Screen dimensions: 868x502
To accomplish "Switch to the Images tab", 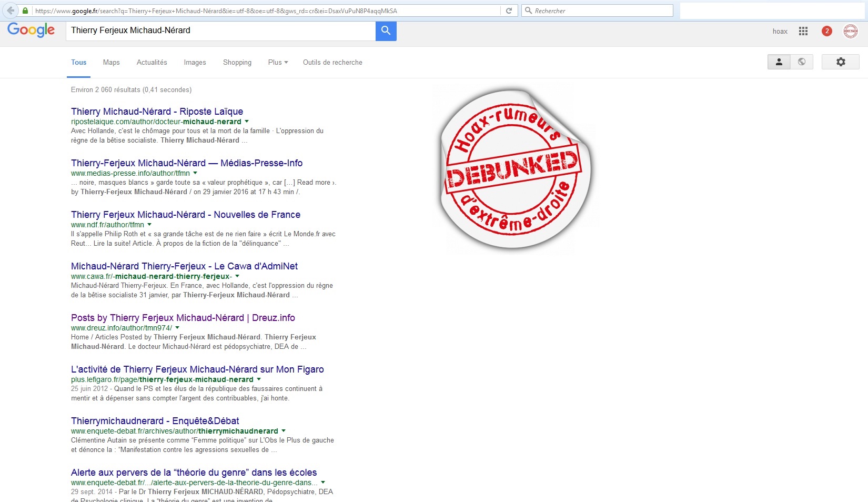I will 195,62.
